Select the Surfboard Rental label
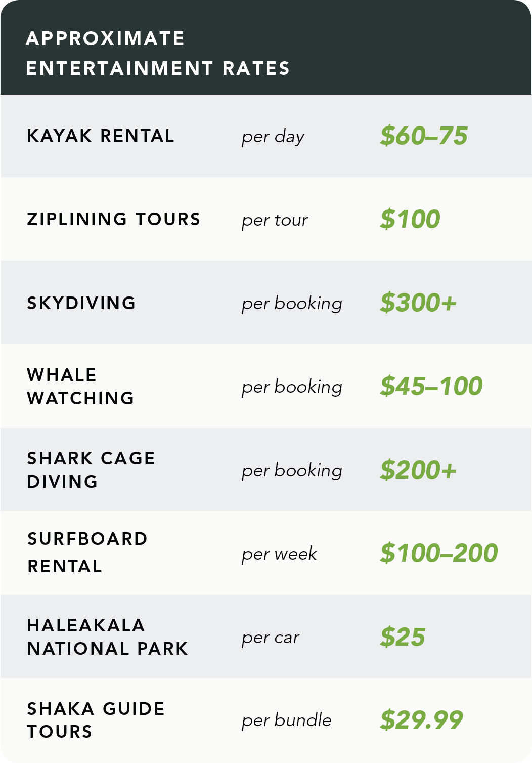This screenshot has height=763, width=532. click(x=87, y=553)
